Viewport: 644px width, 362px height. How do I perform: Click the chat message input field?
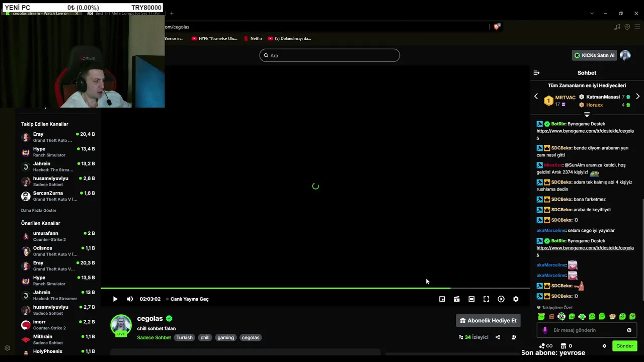pos(587,330)
